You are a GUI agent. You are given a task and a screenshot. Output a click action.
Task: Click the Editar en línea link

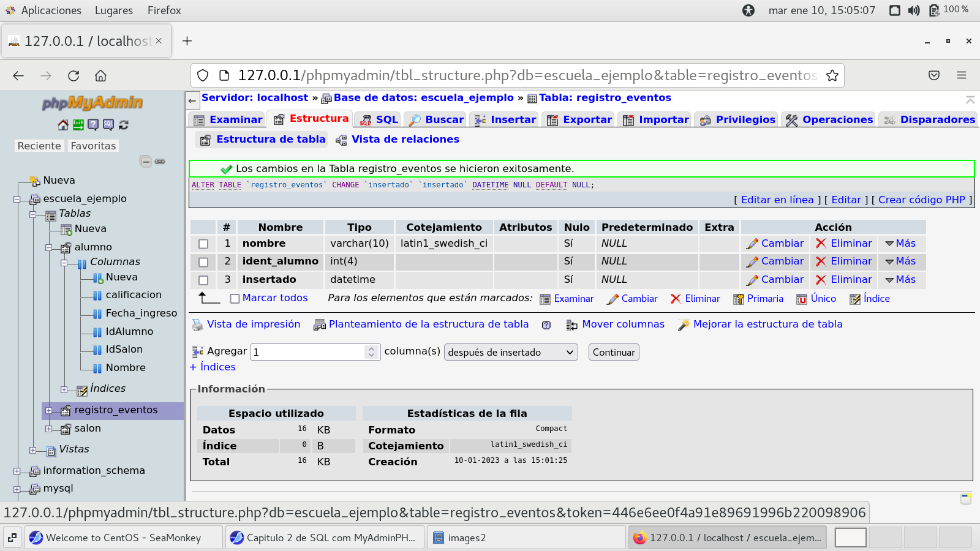pos(777,200)
